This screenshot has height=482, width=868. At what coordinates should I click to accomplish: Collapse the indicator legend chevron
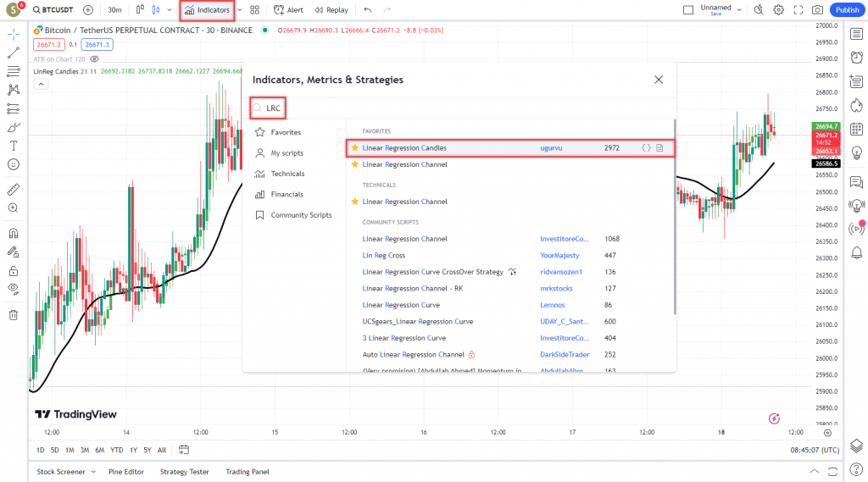pyautogui.click(x=41, y=84)
